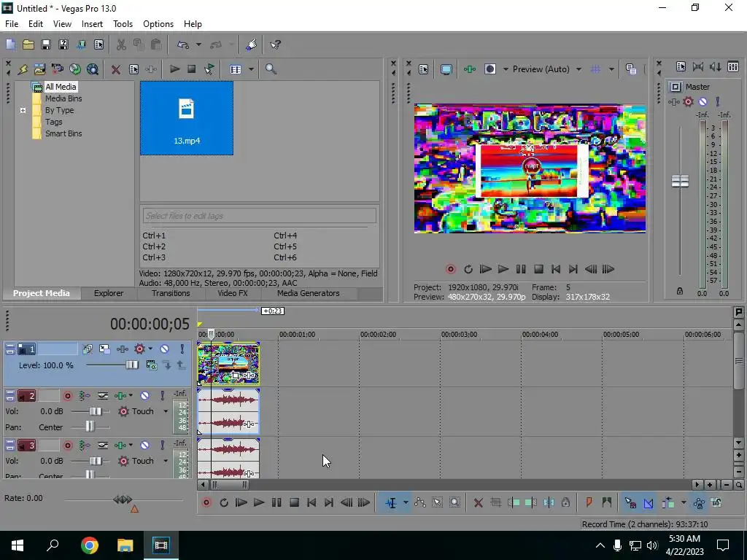
Task: Switch to the Transitions tab
Action: pos(171,293)
